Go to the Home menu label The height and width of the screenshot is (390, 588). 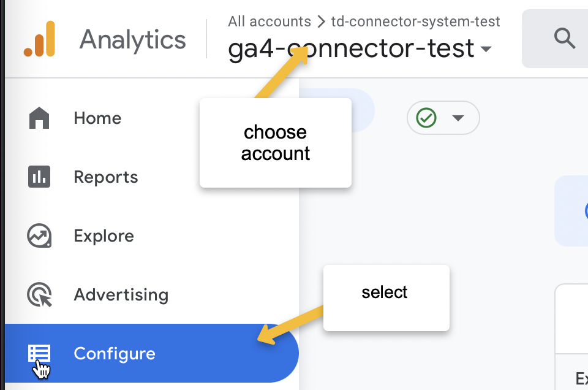[97, 118]
